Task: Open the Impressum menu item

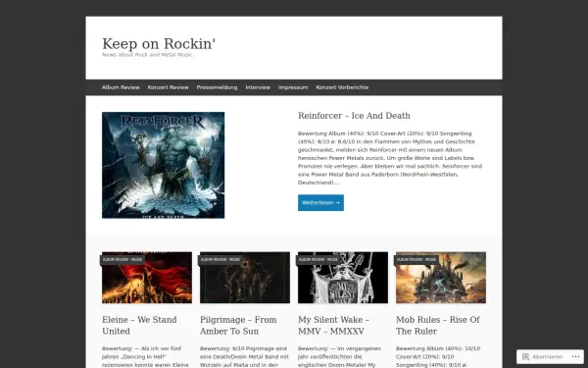Action: point(293,87)
